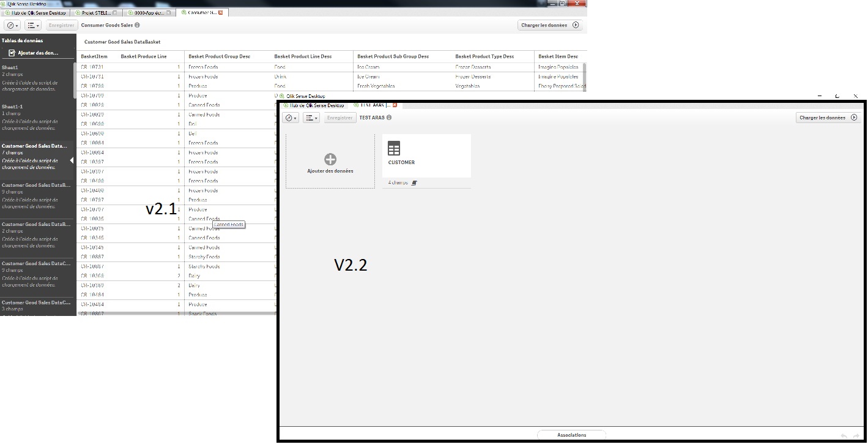Show app info beside TEST ARAS title
The width and height of the screenshot is (868, 447).
pyautogui.click(x=389, y=118)
